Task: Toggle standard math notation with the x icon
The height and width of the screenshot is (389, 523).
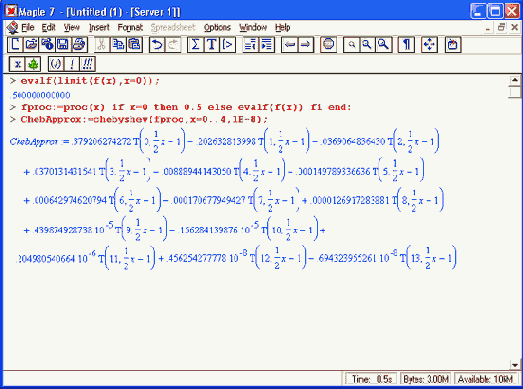Action: click(17, 64)
